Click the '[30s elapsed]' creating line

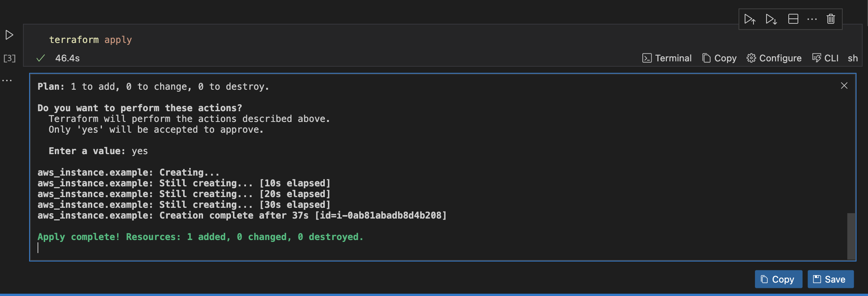(x=184, y=205)
